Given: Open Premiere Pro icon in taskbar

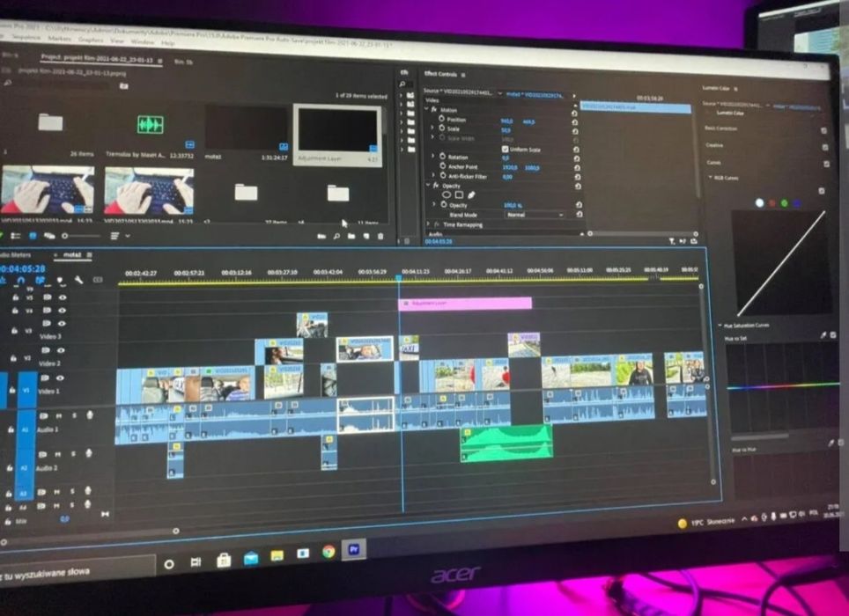Looking at the screenshot, I should [353, 549].
